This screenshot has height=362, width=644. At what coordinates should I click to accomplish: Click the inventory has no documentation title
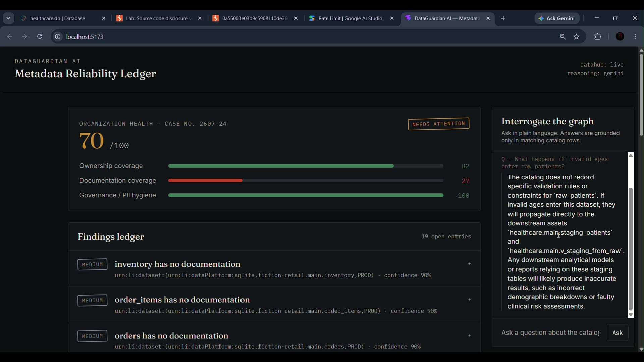(178, 264)
